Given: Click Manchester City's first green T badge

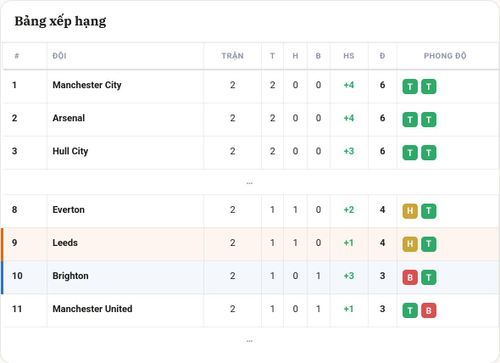Looking at the screenshot, I should coord(410,87).
